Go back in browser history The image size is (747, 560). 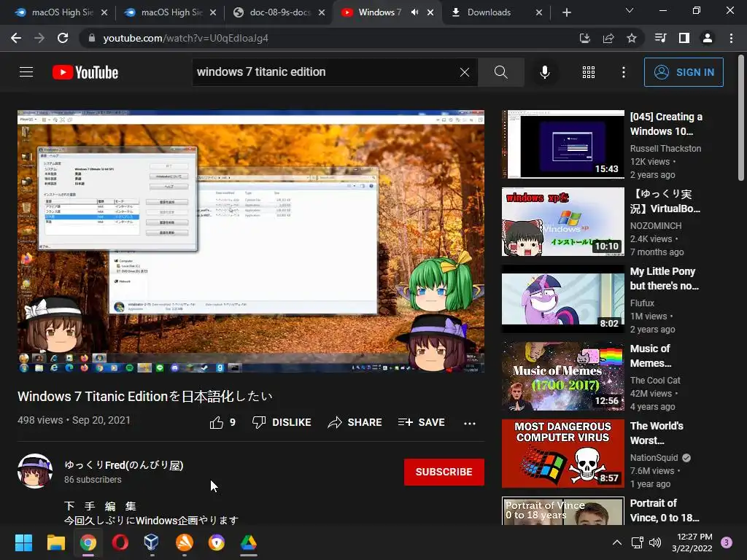[x=16, y=38]
